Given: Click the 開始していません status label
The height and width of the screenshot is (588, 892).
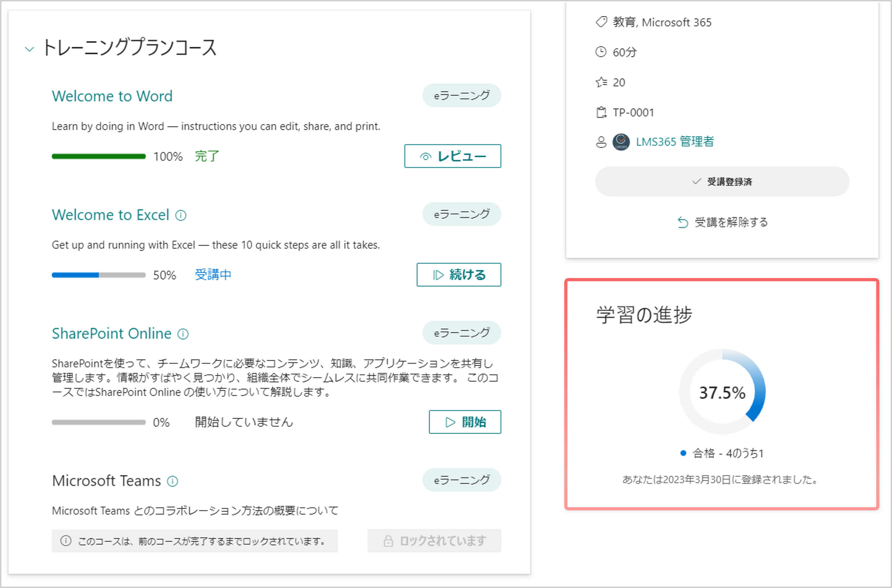Looking at the screenshot, I should pos(244,422).
